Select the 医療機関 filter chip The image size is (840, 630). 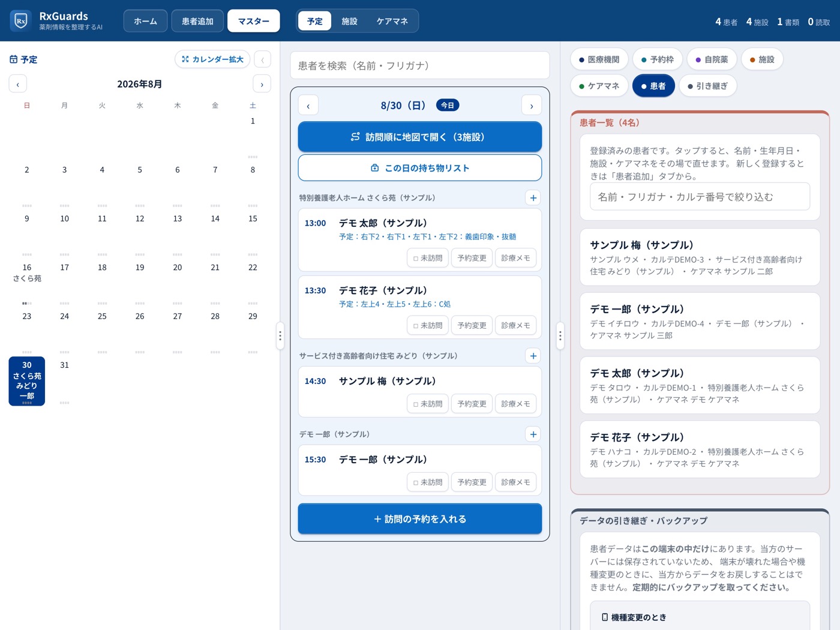pyautogui.click(x=599, y=59)
